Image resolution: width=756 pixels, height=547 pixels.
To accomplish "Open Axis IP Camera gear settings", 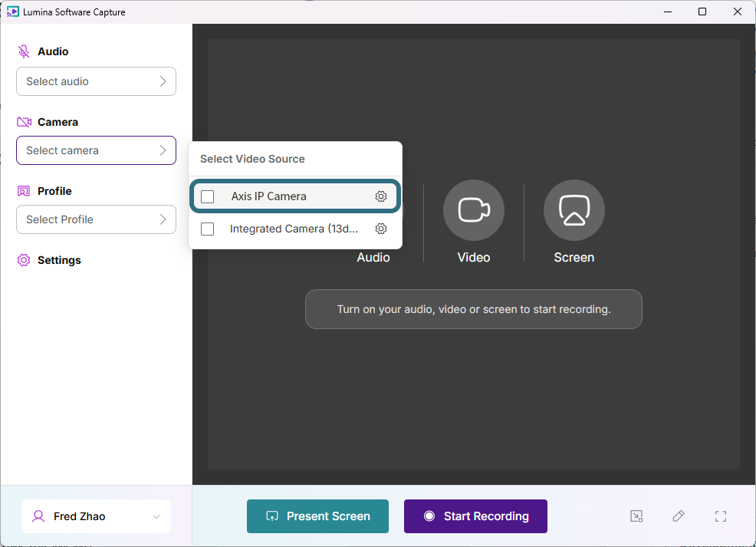I will 381,196.
